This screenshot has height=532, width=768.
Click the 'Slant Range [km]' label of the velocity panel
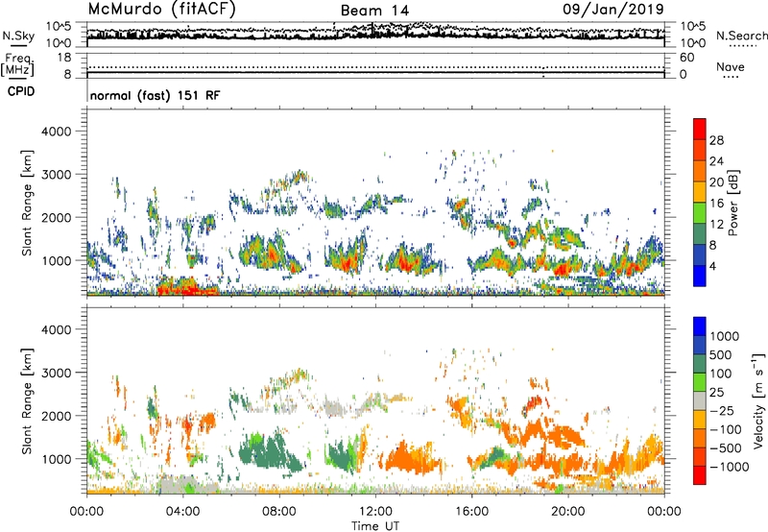point(27,401)
